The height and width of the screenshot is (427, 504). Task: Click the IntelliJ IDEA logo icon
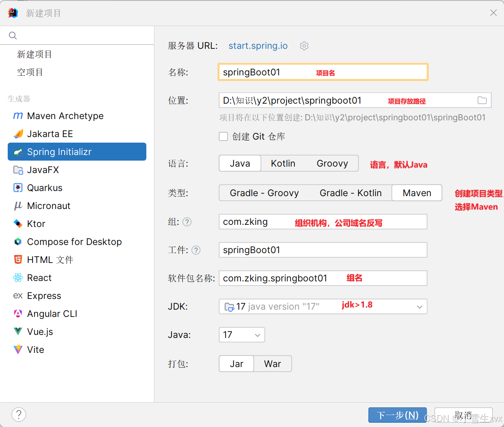point(13,13)
